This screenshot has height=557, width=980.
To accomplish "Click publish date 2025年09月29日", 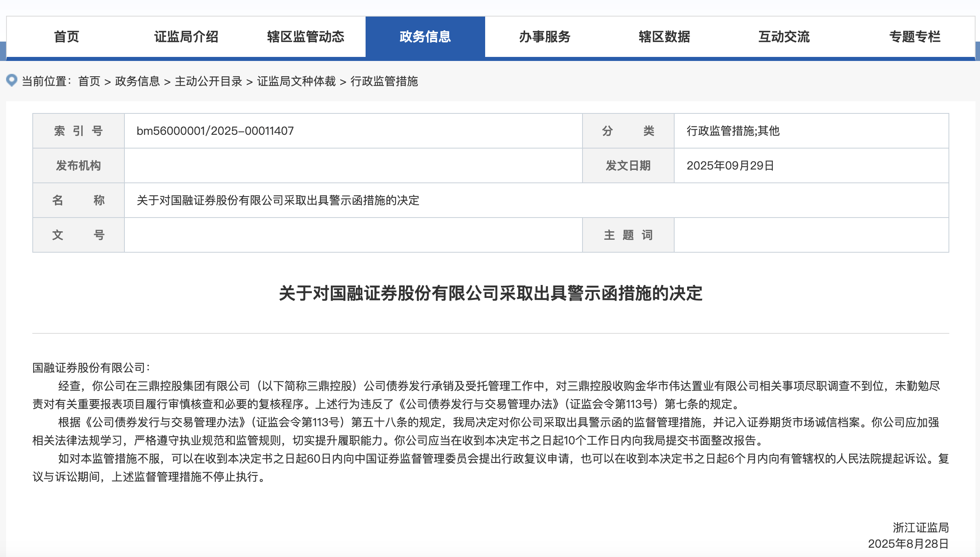I will click(730, 165).
